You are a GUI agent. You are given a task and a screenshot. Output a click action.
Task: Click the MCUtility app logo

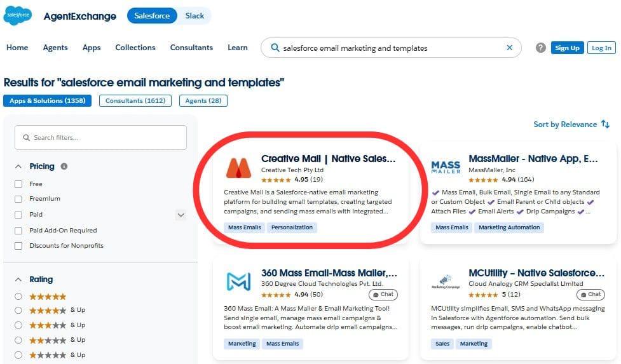446,281
